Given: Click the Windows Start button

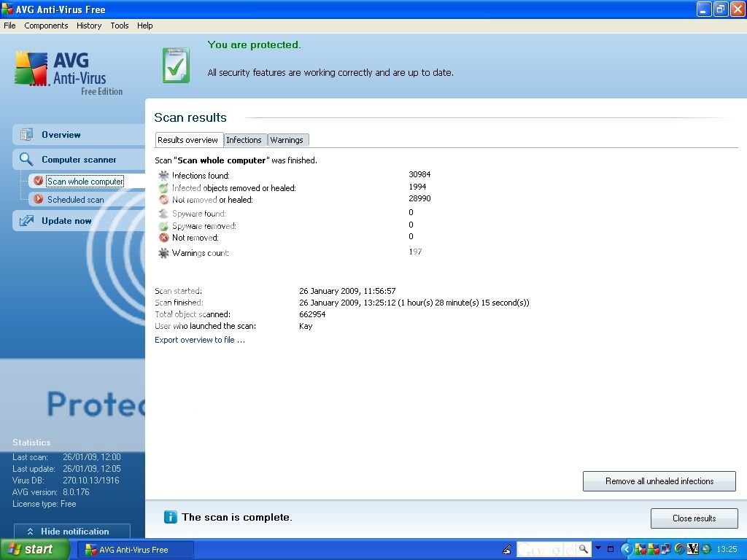Looking at the screenshot, I should pos(34,550).
